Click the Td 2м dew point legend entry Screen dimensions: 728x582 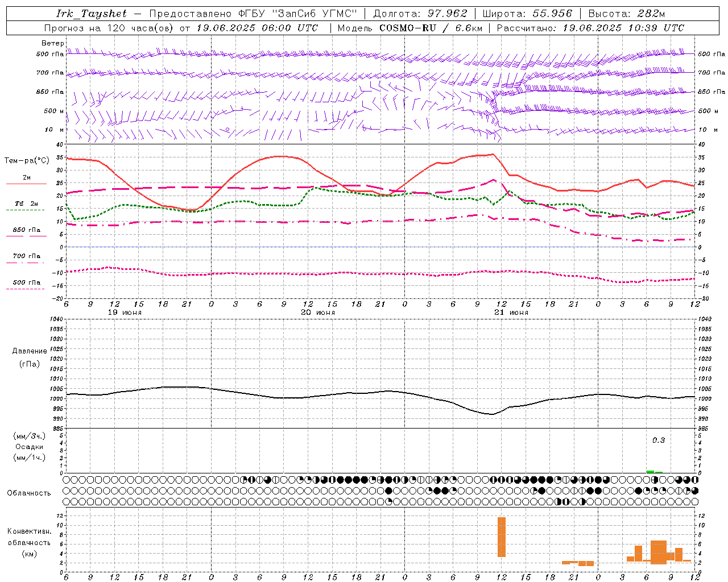tap(27, 203)
